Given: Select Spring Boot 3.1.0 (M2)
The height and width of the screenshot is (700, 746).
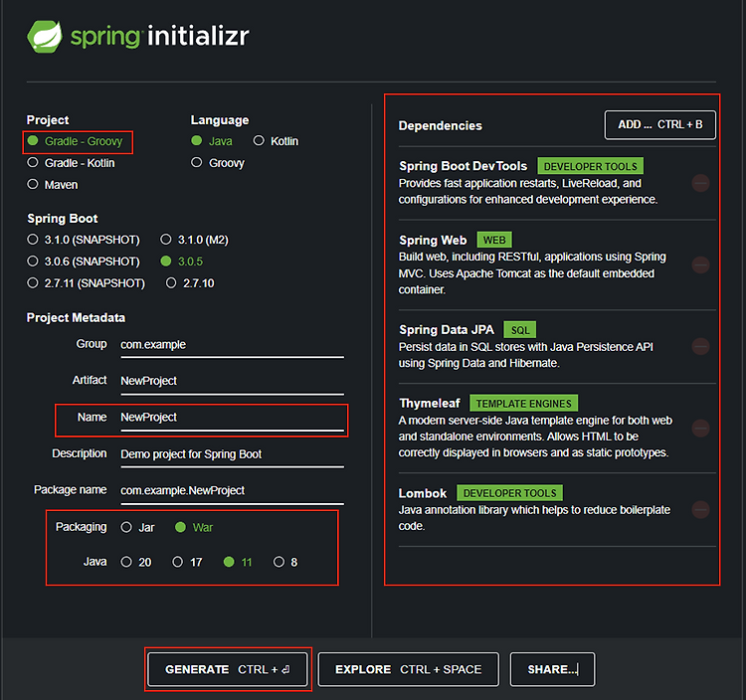Looking at the screenshot, I should pyautogui.click(x=194, y=240).
